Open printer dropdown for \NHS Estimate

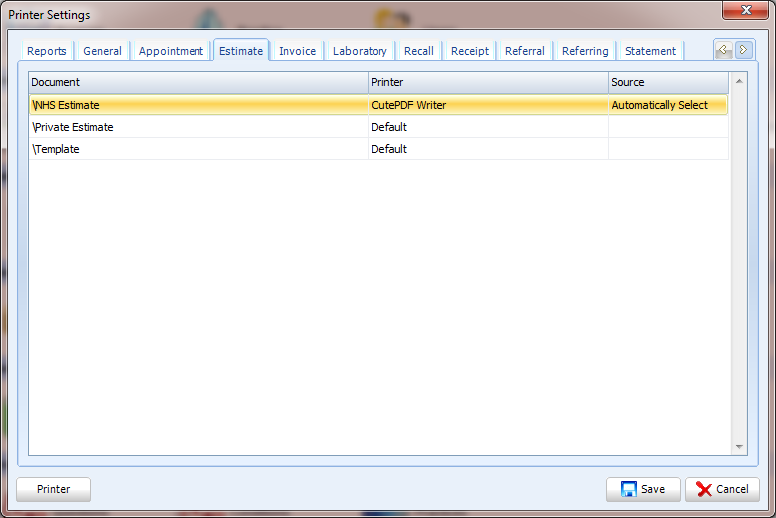[x=487, y=105]
